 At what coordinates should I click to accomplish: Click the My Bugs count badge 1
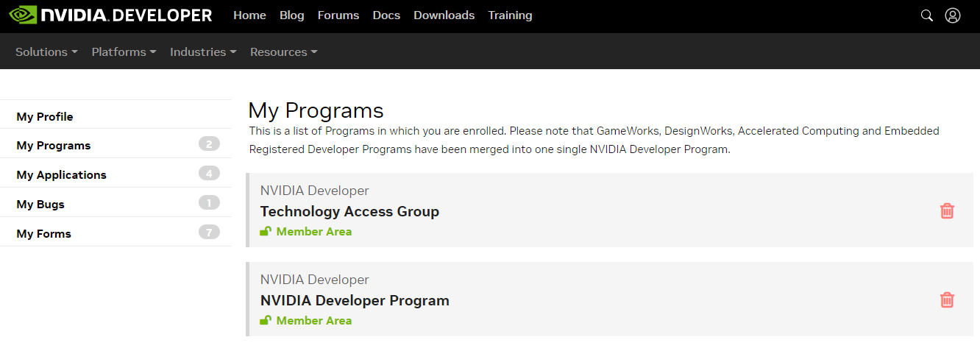[209, 203]
